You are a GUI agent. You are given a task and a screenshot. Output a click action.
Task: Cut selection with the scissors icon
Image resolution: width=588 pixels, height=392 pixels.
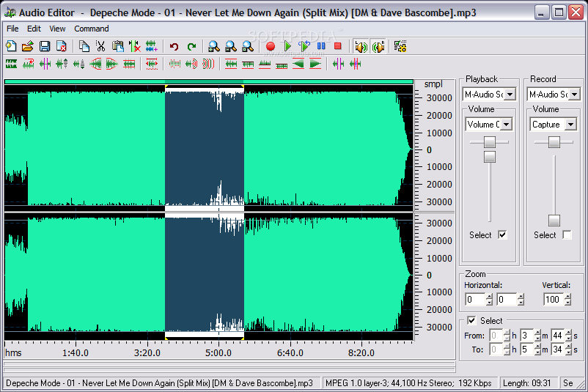coord(100,46)
